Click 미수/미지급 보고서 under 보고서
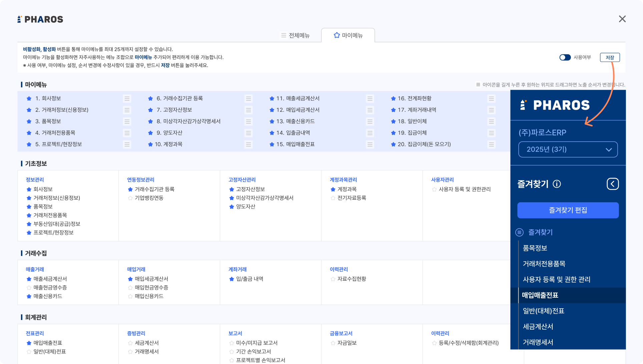Screen dimensions: 643x364 coord(257,343)
